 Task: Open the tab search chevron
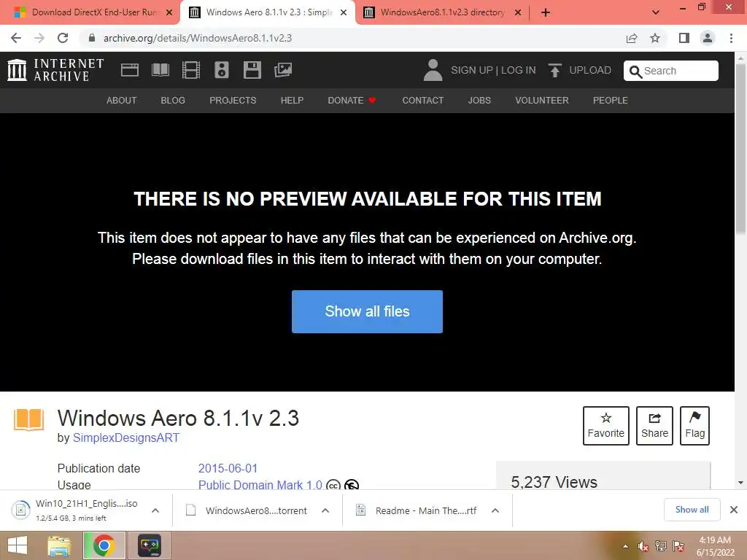coord(656,12)
